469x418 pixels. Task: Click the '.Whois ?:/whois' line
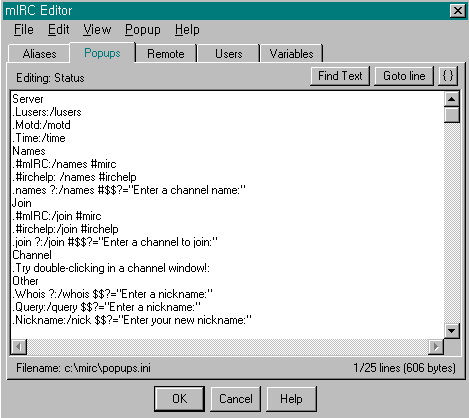pyautogui.click(x=113, y=294)
